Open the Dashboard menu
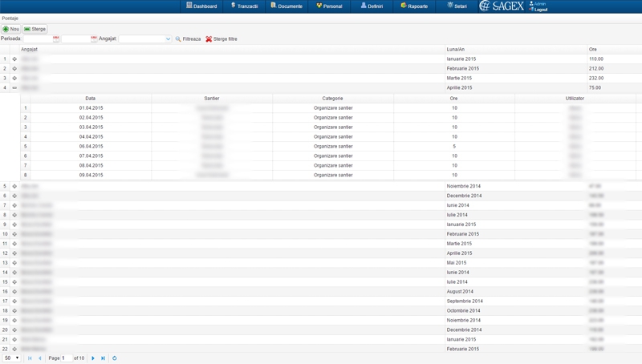The height and width of the screenshot is (364, 642). pos(201,6)
